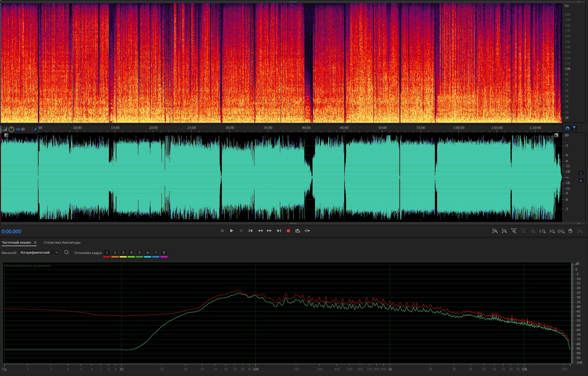Zoom to selection in-point icon
This screenshot has height=376, width=588.
(542, 231)
